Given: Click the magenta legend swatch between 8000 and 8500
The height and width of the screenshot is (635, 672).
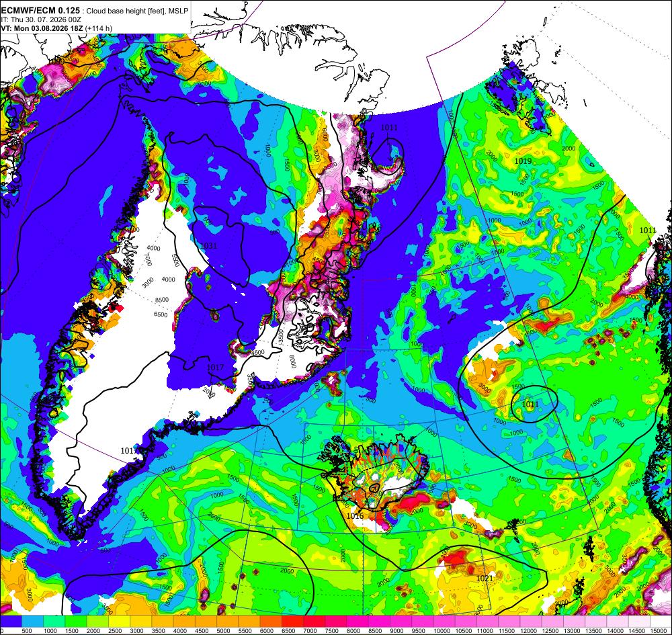Looking at the screenshot, I should coord(358,620).
